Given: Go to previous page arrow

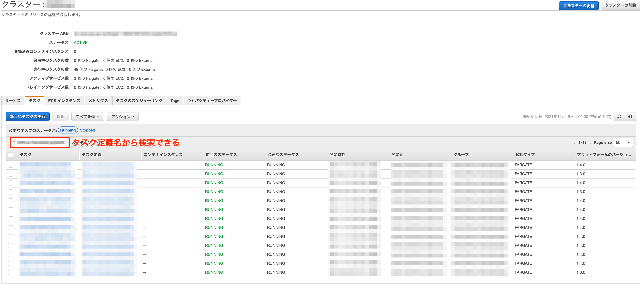Looking at the screenshot, I should pos(575,143).
